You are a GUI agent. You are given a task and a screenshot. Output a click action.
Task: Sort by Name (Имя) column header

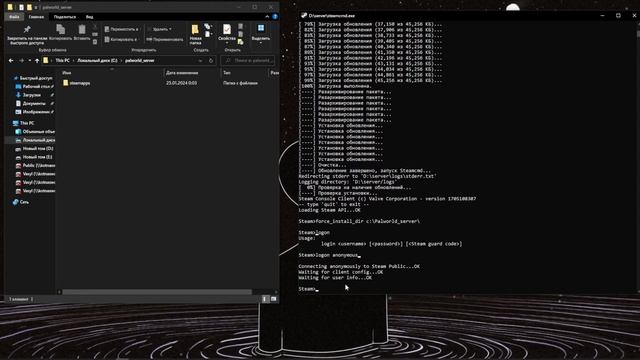67,73
